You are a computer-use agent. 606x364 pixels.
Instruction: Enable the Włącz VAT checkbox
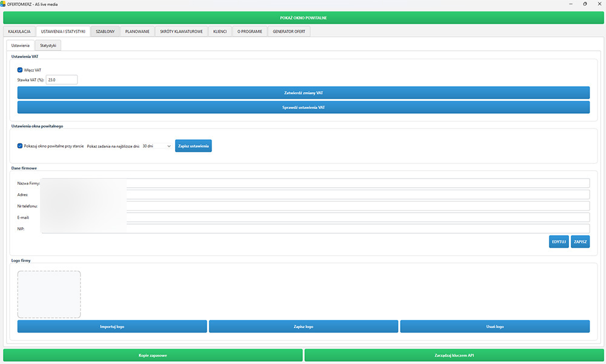click(20, 70)
